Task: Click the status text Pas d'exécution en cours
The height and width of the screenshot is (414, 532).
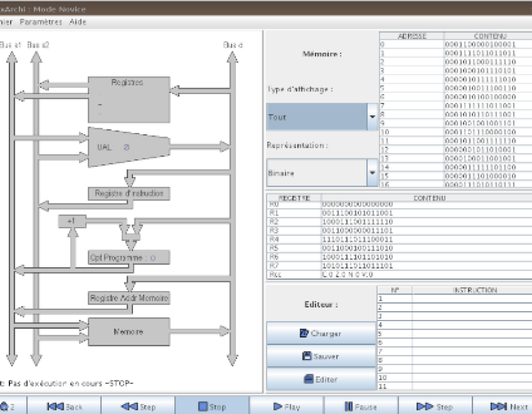Action: click(x=70, y=383)
